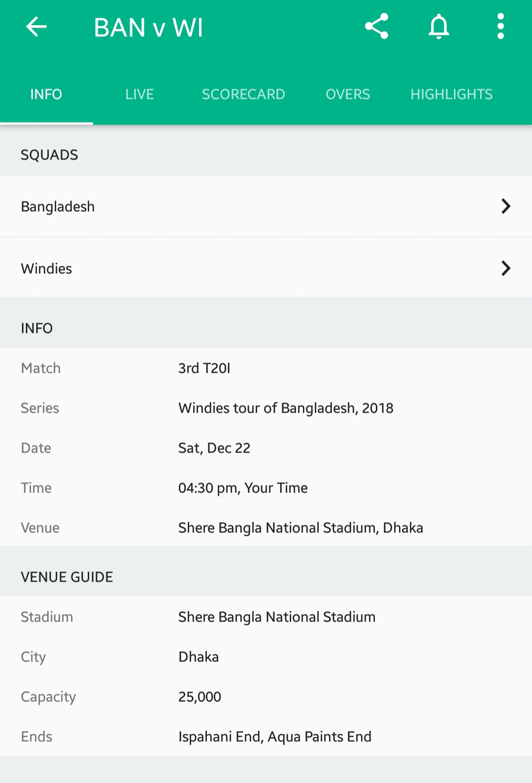View the HIGHLIGHTS tab
Screen dimensions: 532x783
[x=451, y=94]
